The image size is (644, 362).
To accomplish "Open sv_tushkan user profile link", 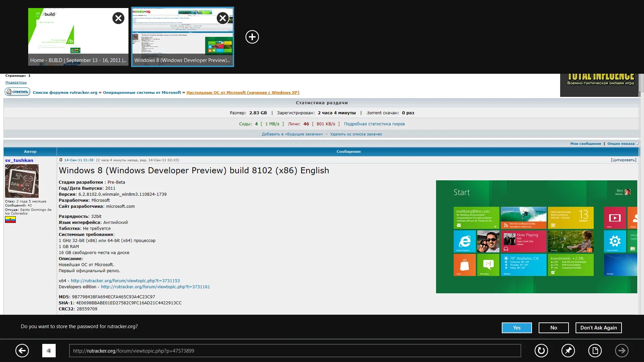I will 19,160.
